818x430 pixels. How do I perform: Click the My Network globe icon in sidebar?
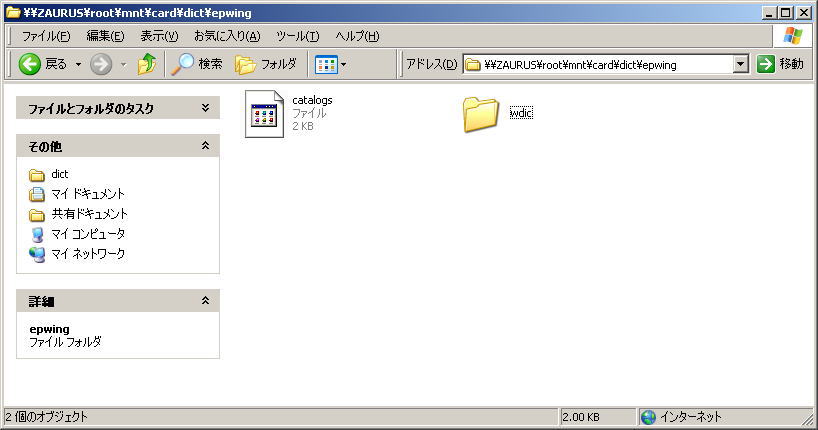pos(37,254)
